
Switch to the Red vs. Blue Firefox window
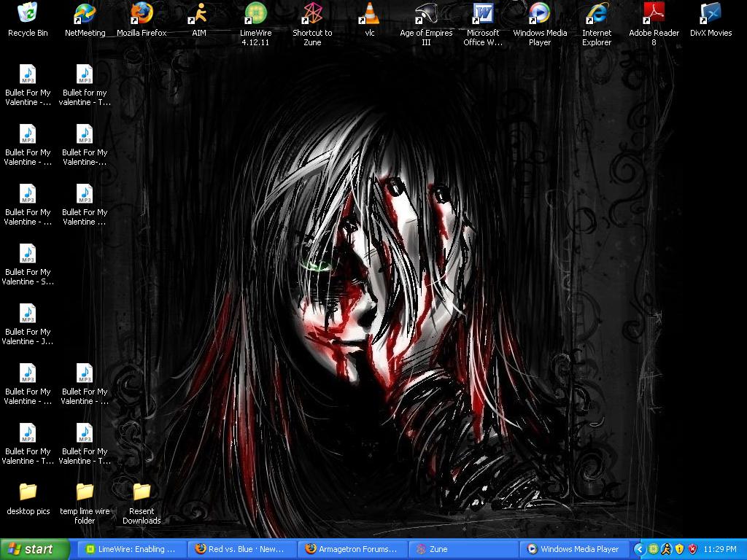pos(241,550)
